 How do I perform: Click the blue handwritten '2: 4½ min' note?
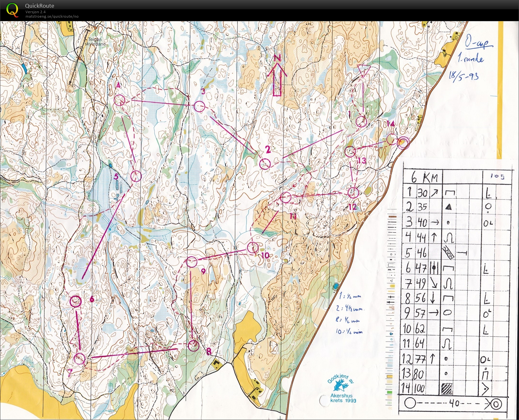(x=350, y=308)
